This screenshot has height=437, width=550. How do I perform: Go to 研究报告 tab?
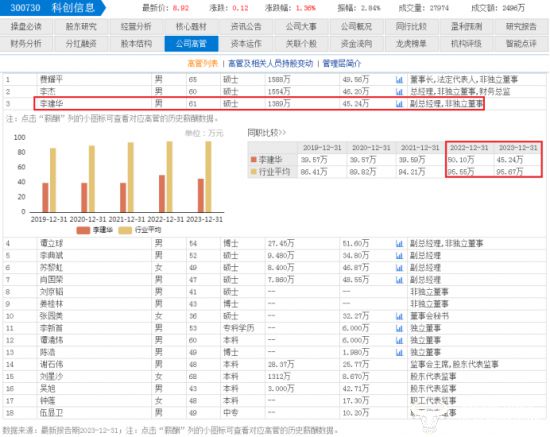coord(521,27)
